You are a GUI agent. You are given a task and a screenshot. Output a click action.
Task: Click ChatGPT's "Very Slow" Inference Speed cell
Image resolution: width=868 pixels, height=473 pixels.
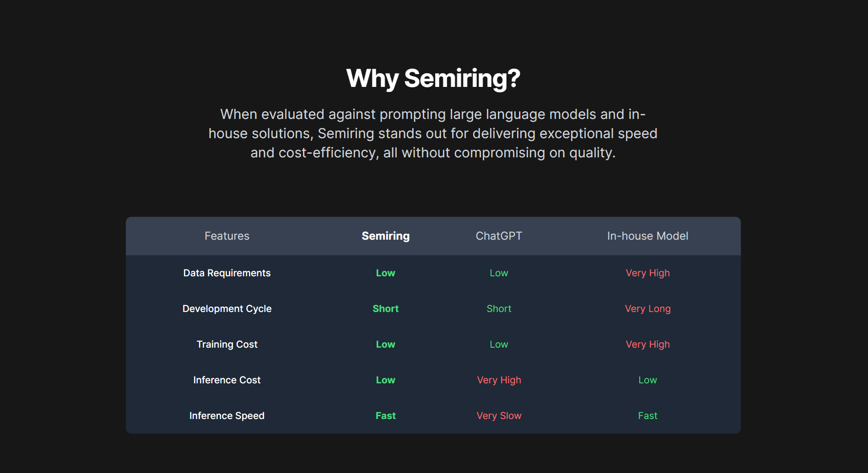tap(499, 416)
